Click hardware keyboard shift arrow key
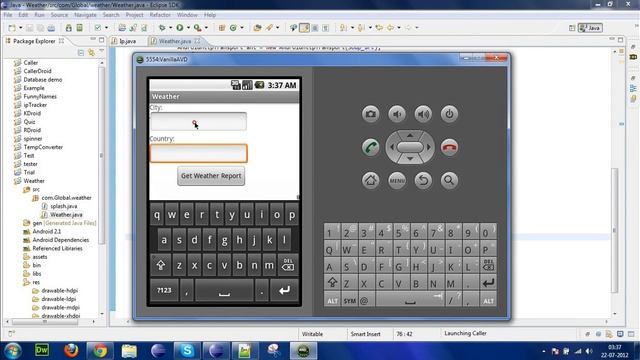Image resolution: width=640 pixels, height=360 pixels. [332, 282]
